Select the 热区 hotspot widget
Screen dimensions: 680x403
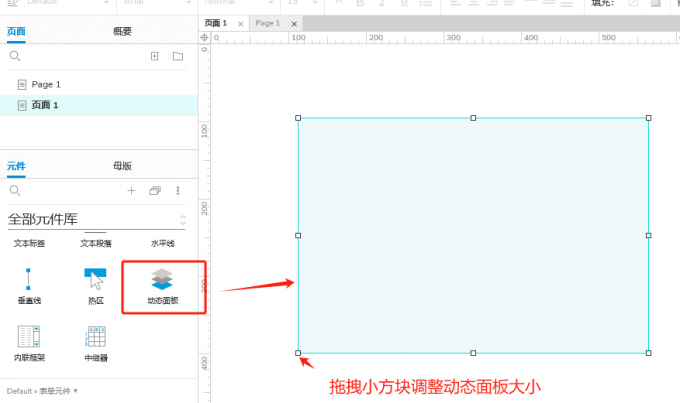click(x=95, y=285)
